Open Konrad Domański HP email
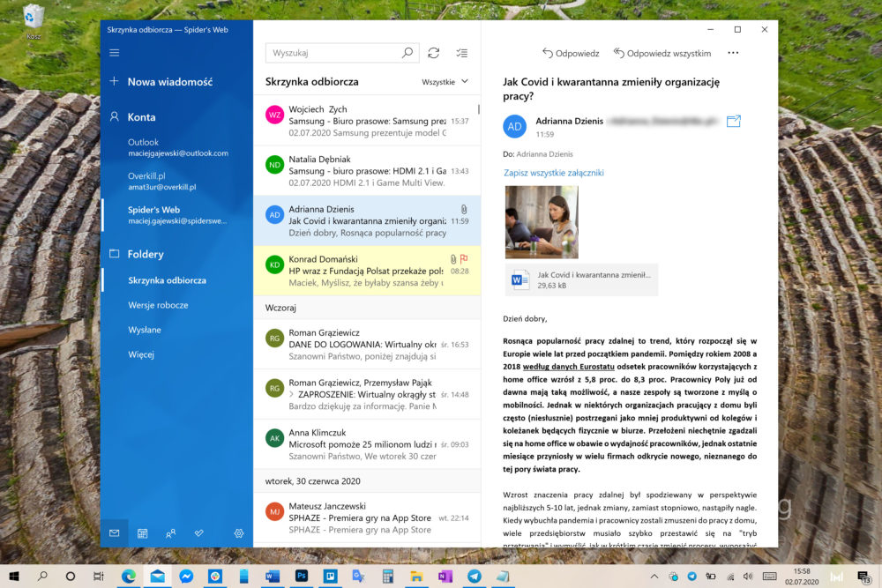This screenshot has width=882, height=588. [x=367, y=271]
